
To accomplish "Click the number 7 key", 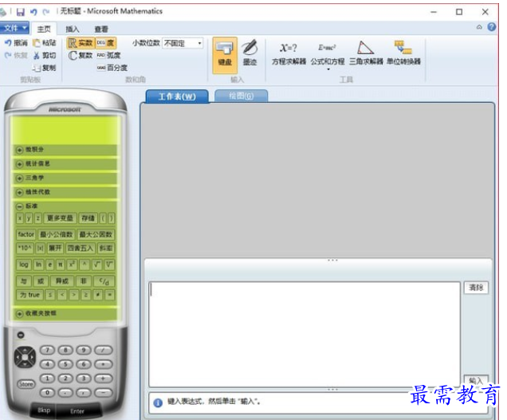I will (48, 350).
